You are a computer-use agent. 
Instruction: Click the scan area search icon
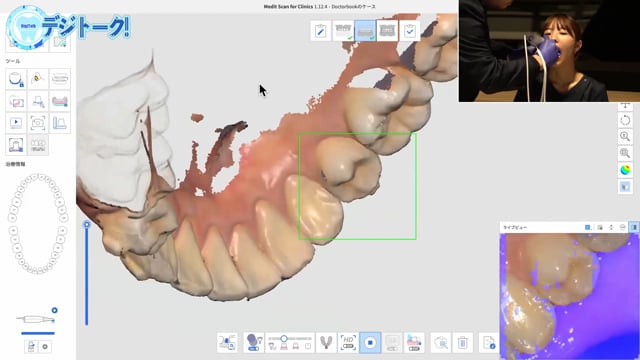tap(441, 342)
